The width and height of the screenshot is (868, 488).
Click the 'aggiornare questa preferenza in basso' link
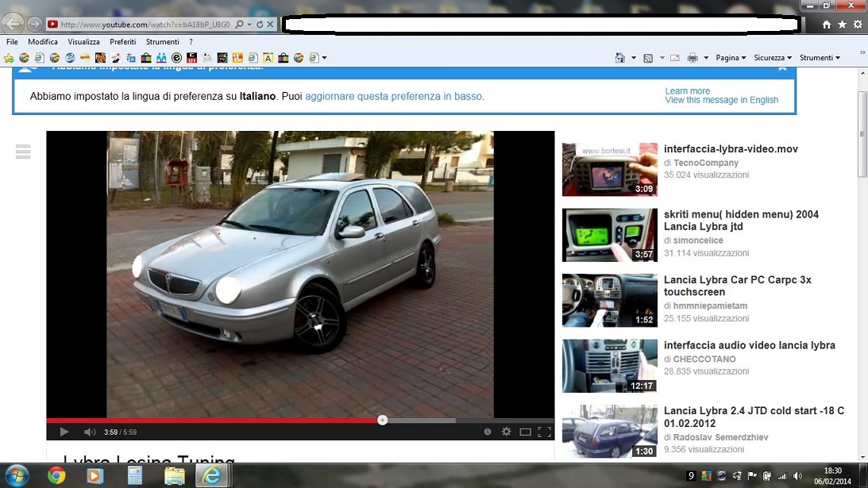click(394, 96)
